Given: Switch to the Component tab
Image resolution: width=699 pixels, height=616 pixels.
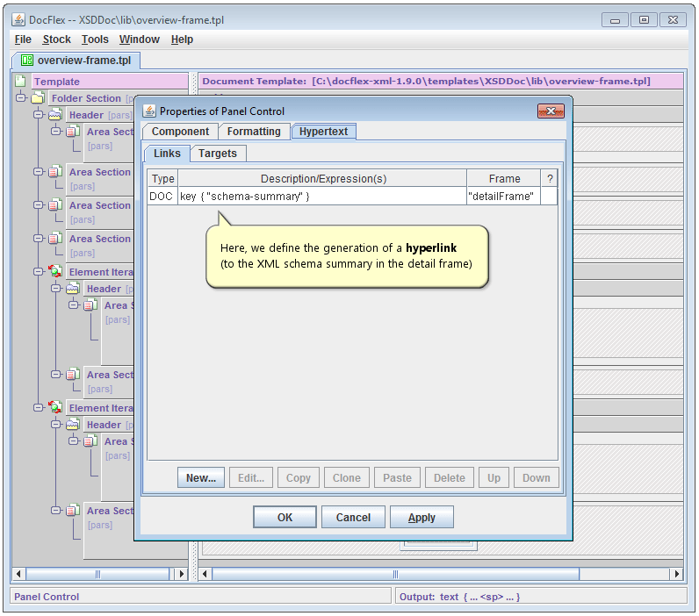Looking at the screenshot, I should (180, 132).
